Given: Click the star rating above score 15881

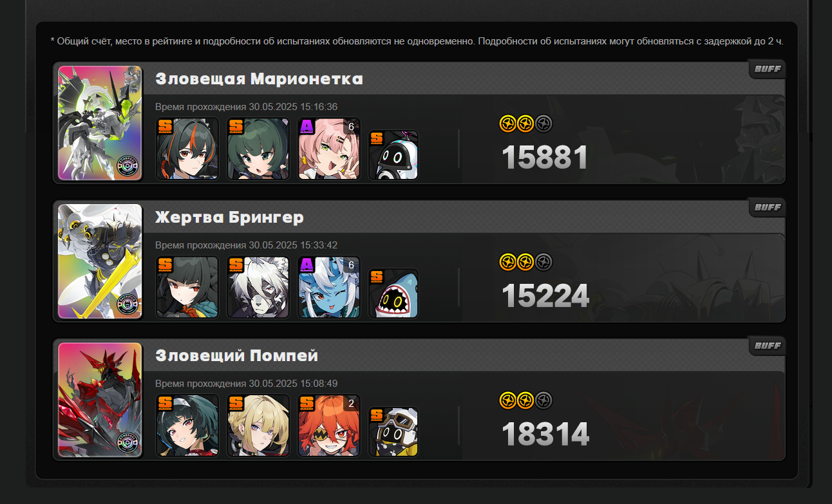Looking at the screenshot, I should [x=526, y=124].
